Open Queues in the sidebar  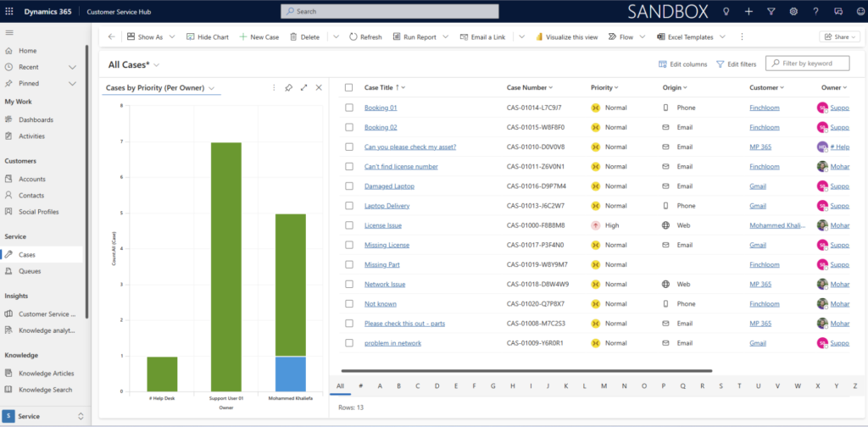coord(30,271)
